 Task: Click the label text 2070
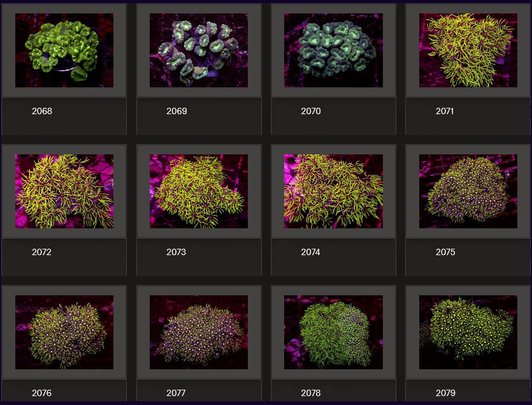point(311,111)
